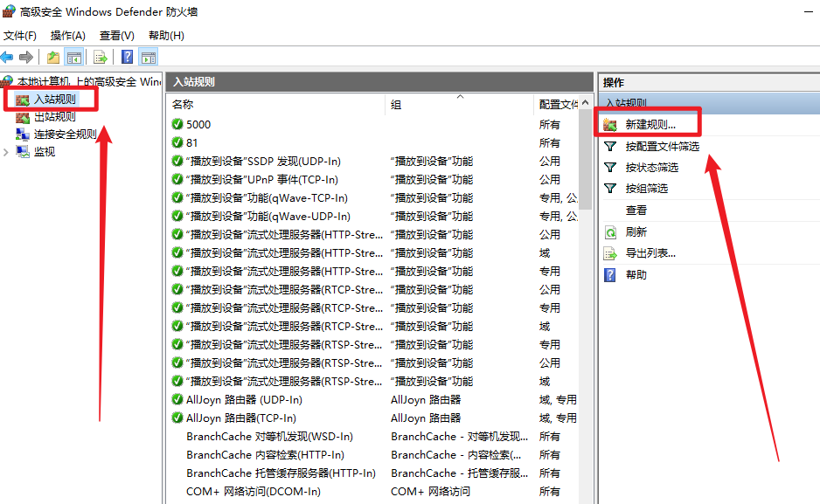Click the green refresh icon beside 刷新

click(610, 232)
